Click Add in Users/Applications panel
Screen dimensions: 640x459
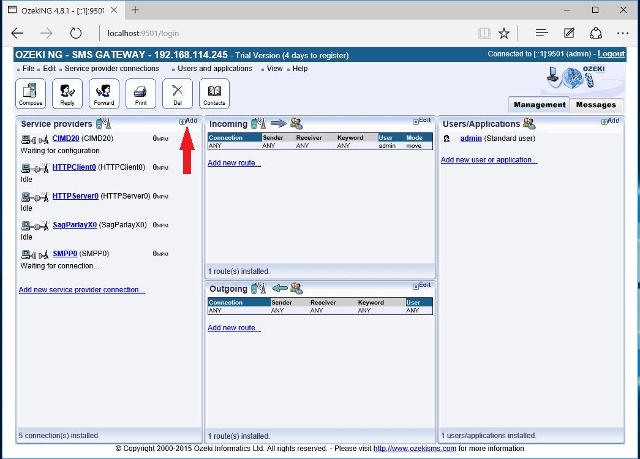[610, 121]
